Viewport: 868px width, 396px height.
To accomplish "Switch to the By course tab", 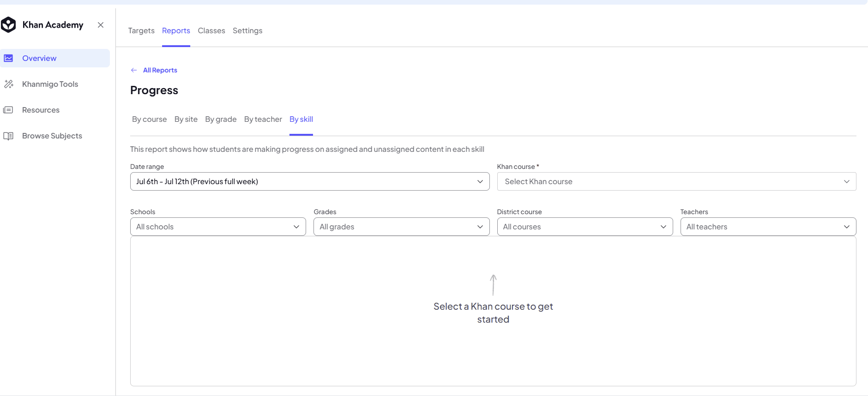I will point(150,119).
